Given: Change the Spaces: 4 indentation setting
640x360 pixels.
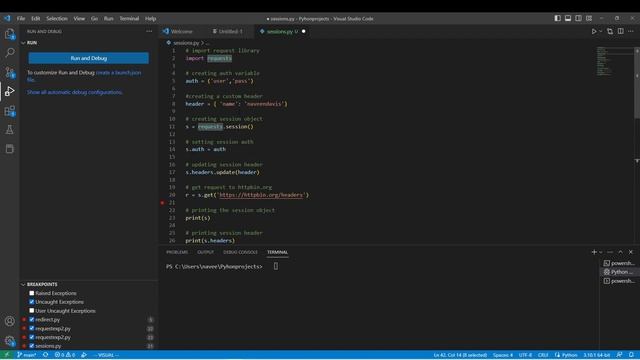Looking at the screenshot, I should [503, 355].
